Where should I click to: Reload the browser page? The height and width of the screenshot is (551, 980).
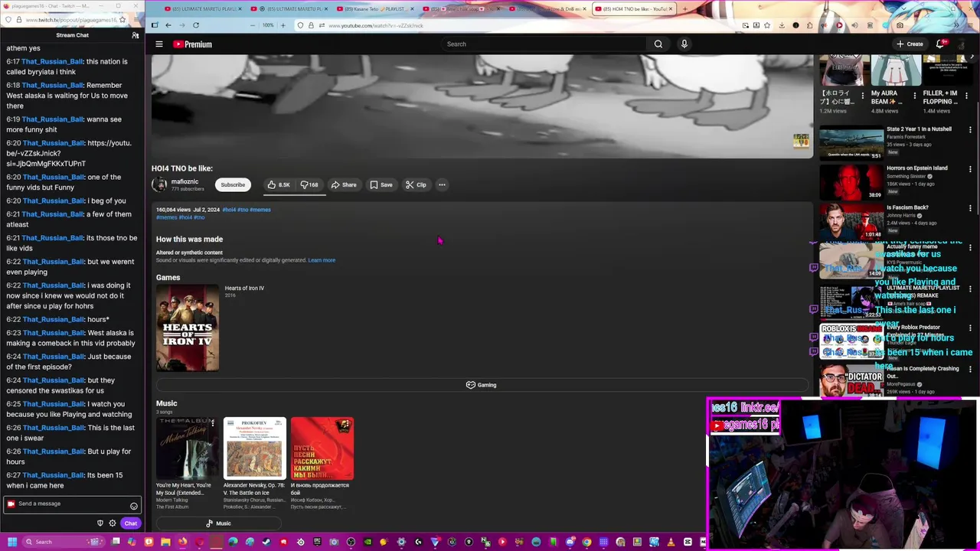coord(196,25)
